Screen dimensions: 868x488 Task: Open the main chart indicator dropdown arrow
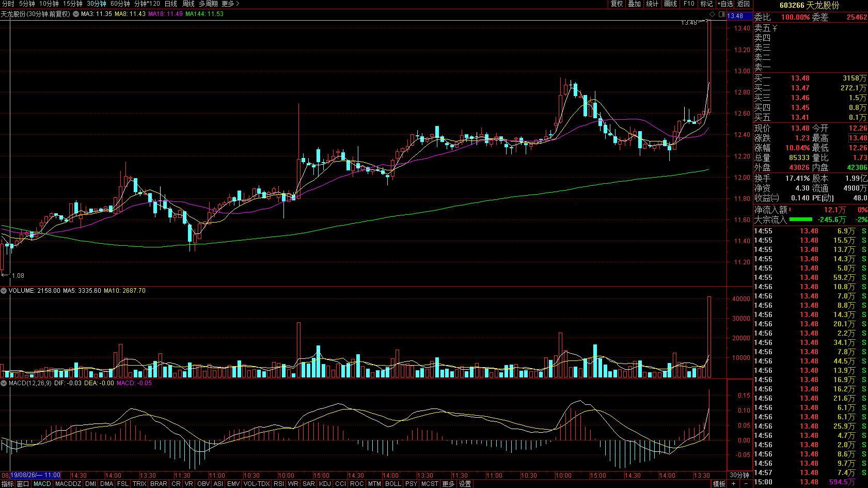pos(76,14)
